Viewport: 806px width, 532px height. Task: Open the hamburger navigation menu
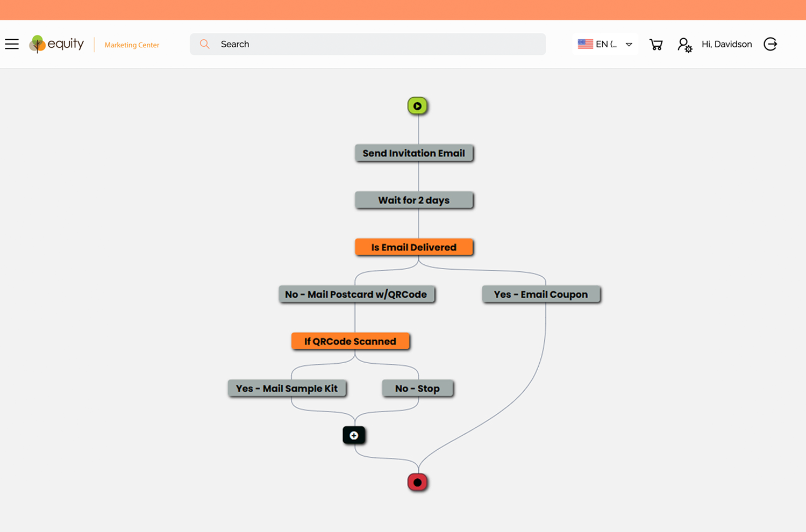click(x=12, y=44)
